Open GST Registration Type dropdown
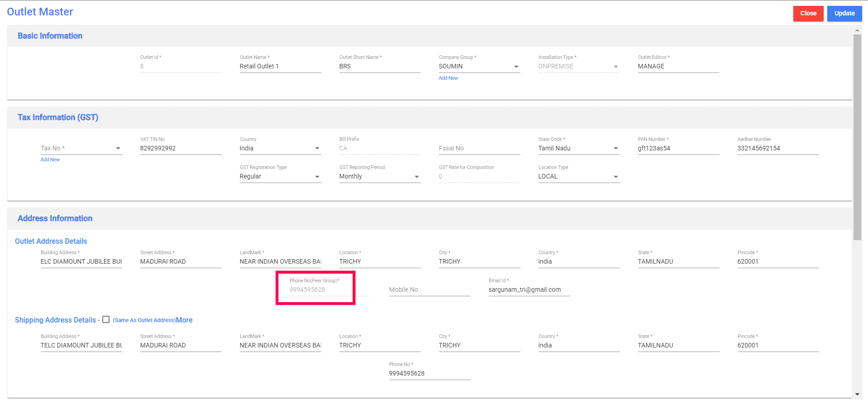Image resolution: width=868 pixels, height=400 pixels. [x=280, y=177]
